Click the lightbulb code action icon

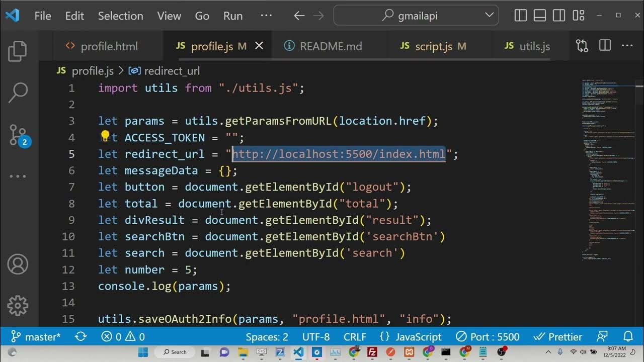click(x=105, y=136)
